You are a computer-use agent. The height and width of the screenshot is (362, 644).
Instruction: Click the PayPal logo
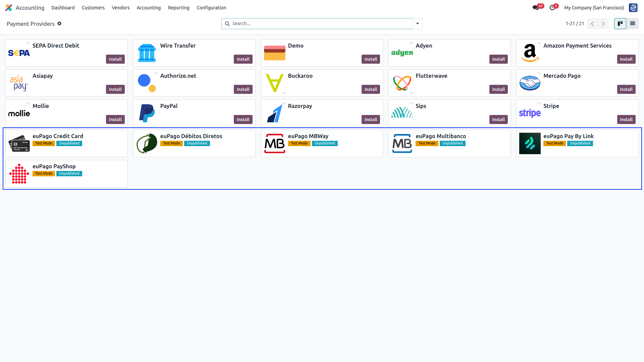pyautogui.click(x=147, y=113)
